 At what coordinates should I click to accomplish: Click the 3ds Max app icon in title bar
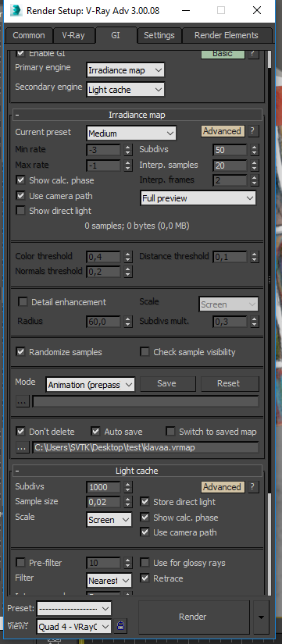16,10
